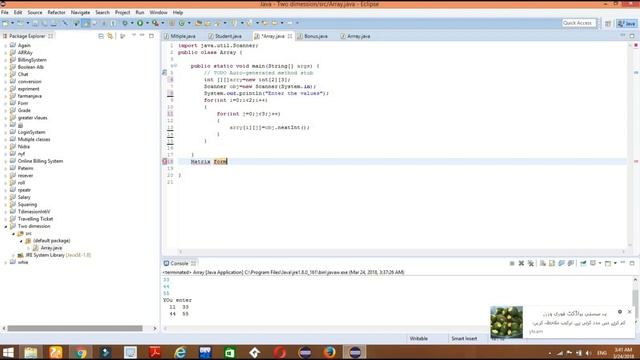Close the active *Array.java tab
Image resolution: width=640 pixels, height=360 pixels.
tap(290, 36)
